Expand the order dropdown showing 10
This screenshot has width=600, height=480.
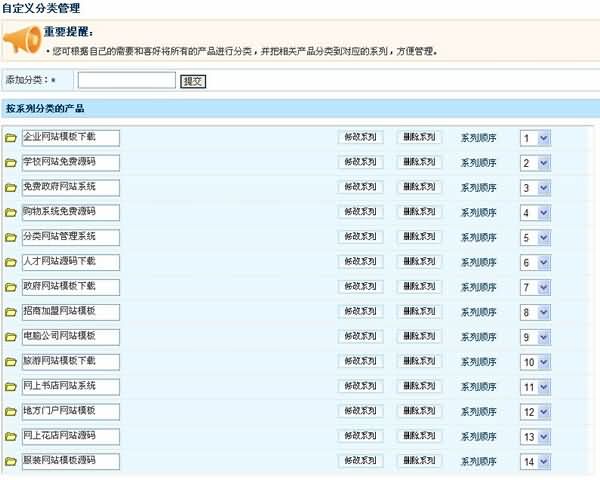pos(535,362)
